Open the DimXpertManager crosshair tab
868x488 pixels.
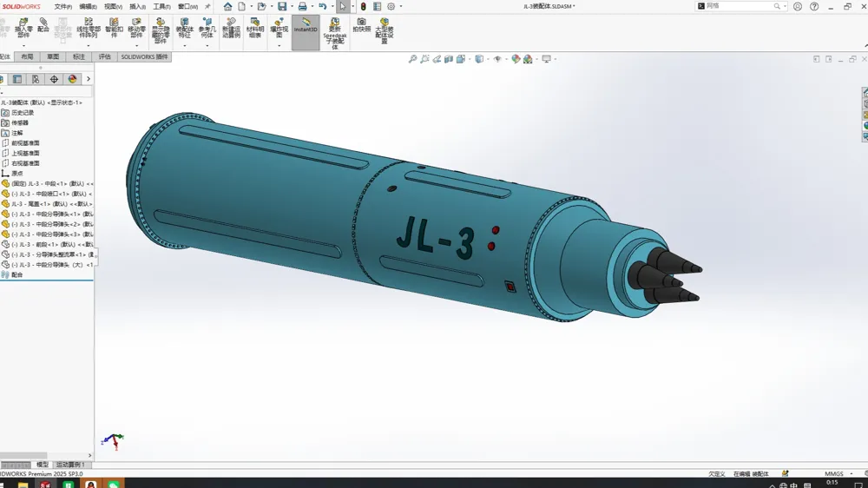click(x=54, y=79)
